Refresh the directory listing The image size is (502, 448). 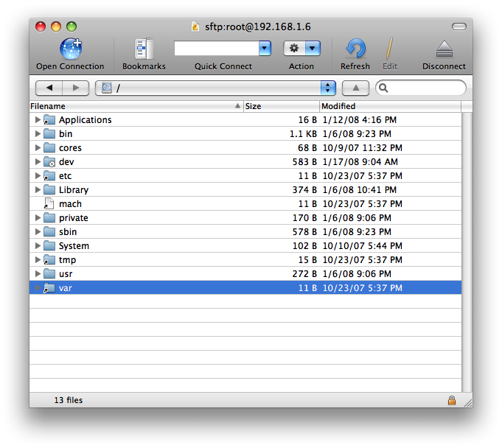tap(355, 49)
